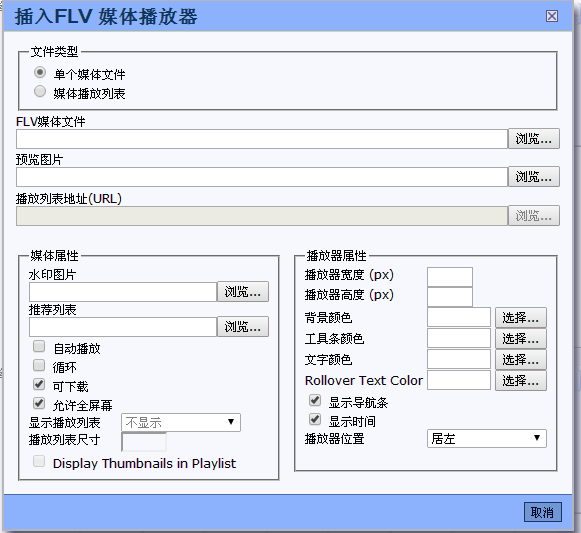This screenshot has height=533, width=581.
Task: Enable the 循环 checkbox
Action: (x=39, y=365)
